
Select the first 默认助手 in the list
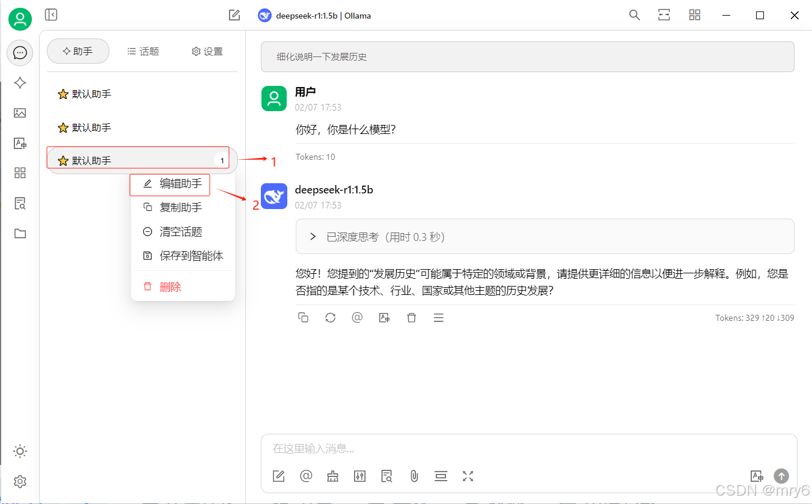[x=142, y=94]
